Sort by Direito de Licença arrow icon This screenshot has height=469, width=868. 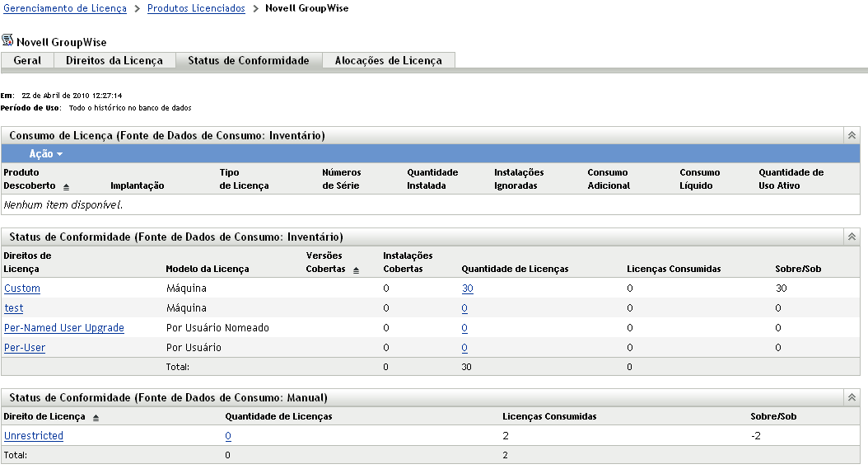coord(96,418)
